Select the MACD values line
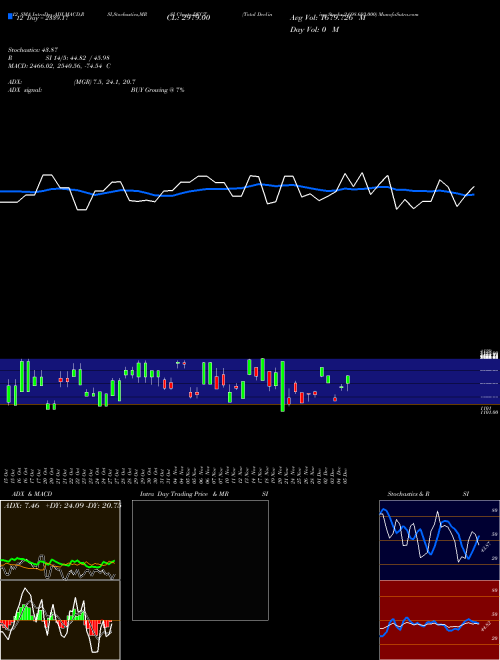Screen dimensions: 500x660 (59, 66)
